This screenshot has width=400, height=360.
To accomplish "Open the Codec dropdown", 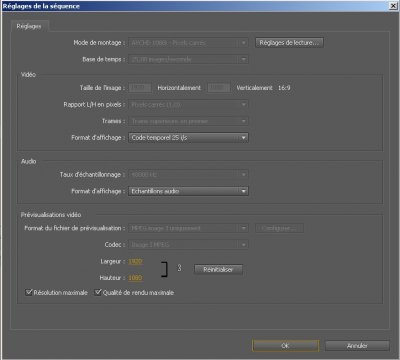I will click(x=188, y=245).
